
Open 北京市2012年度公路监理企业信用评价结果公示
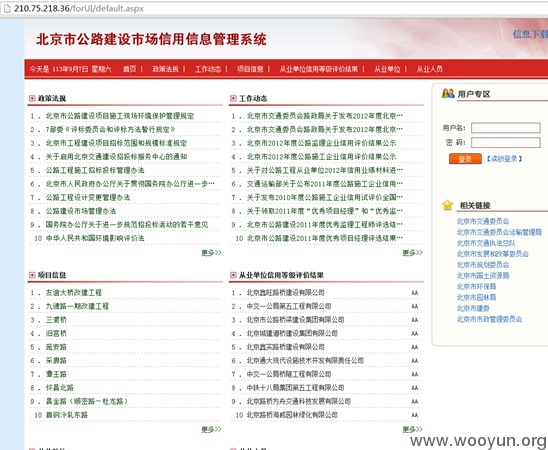point(322,143)
